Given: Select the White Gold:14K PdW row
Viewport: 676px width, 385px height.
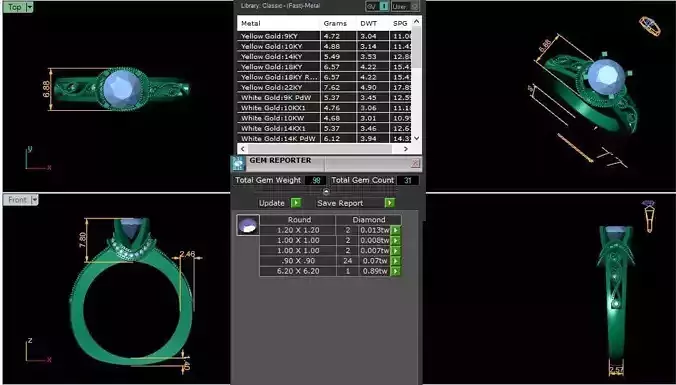Looking at the screenshot, I should pos(325,138).
